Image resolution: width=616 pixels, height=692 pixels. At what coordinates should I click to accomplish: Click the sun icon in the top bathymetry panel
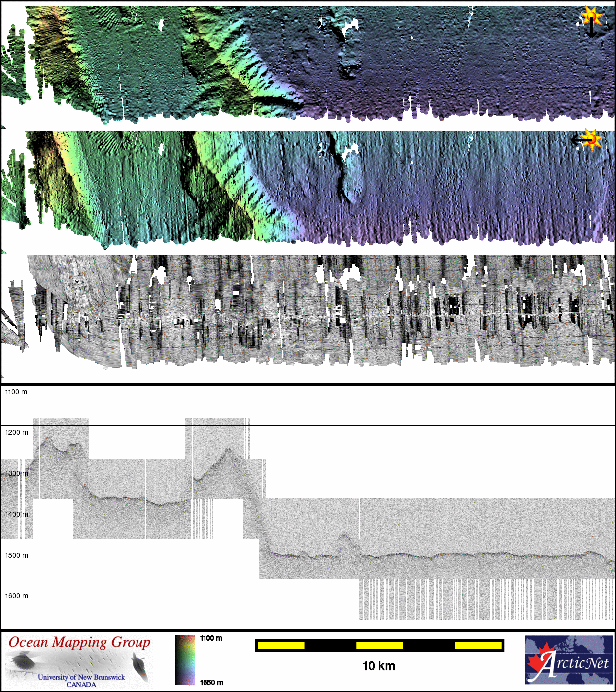click(x=591, y=17)
